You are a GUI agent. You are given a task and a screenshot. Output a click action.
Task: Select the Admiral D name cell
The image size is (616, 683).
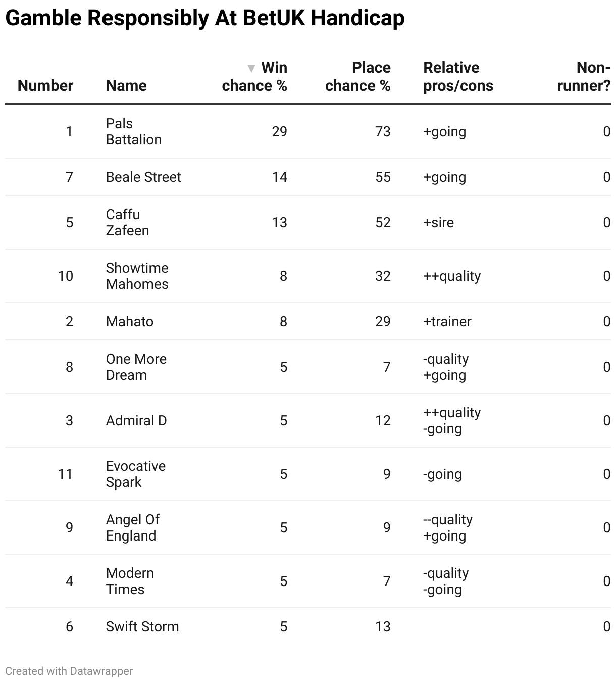[136, 420]
